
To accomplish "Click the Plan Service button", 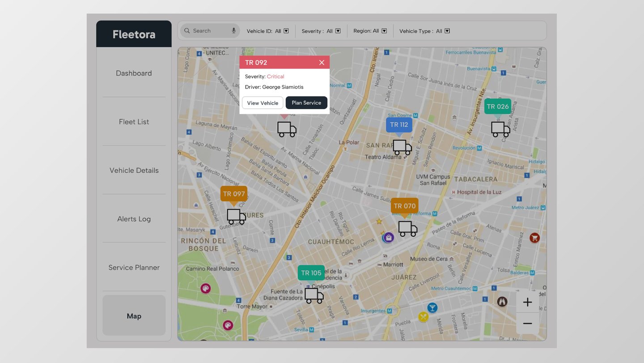I will [x=306, y=102].
